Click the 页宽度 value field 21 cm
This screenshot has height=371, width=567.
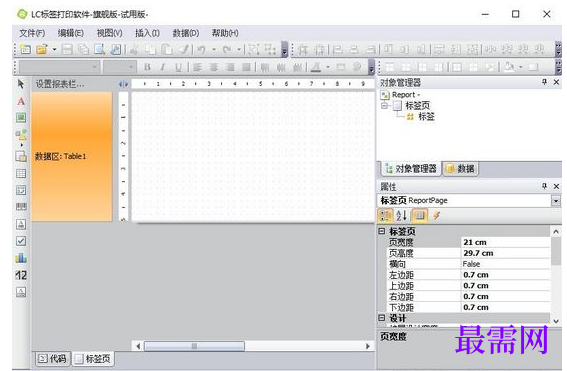(506, 242)
